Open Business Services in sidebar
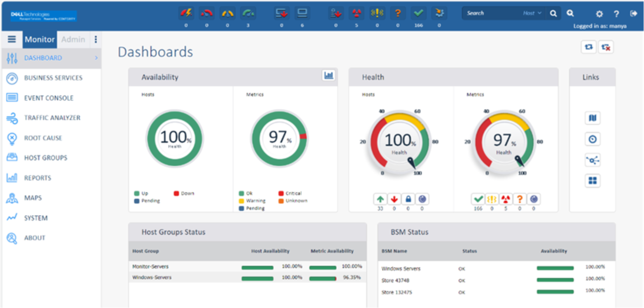Screen dimensions: 644x308 pos(52,78)
